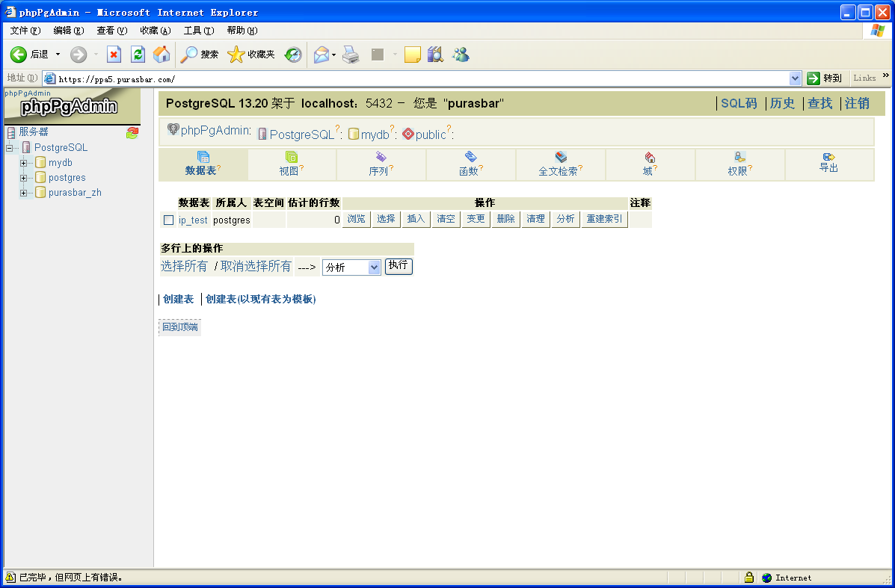Click the mydb database icon in tree
The height and width of the screenshot is (588, 895).
click(40, 163)
